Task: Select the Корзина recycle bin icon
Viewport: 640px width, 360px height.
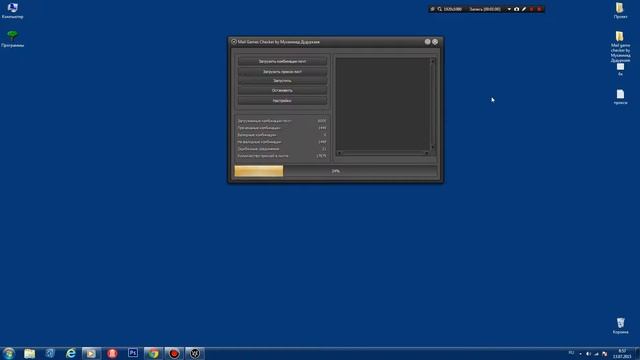Action: click(620, 326)
